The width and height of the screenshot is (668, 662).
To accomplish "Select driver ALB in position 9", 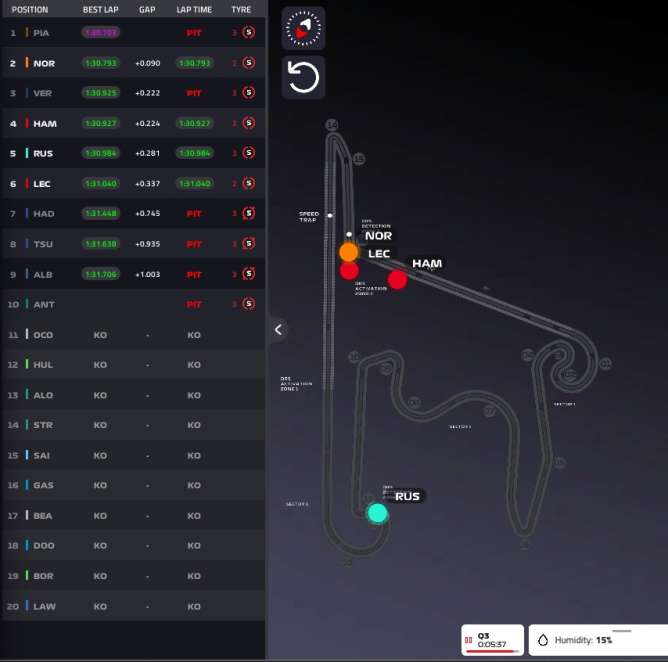I will point(133,274).
